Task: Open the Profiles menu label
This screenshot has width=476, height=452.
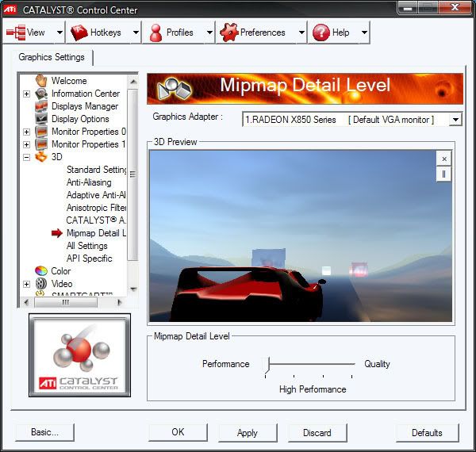Action: tap(180, 33)
